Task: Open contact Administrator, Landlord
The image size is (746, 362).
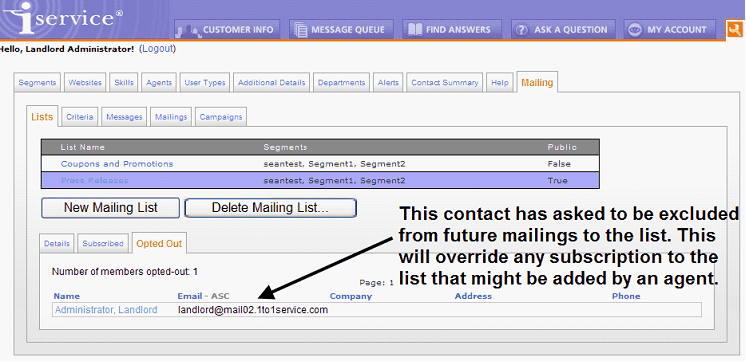Action: coord(106,310)
